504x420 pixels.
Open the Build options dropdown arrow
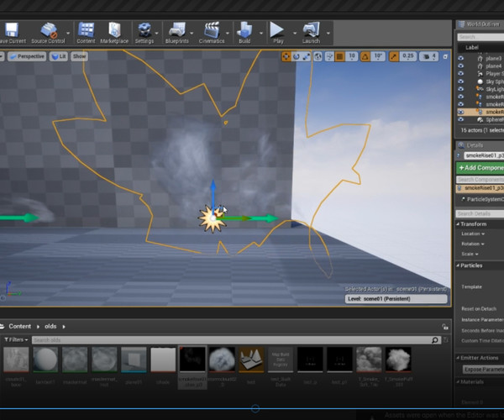[x=261, y=33]
